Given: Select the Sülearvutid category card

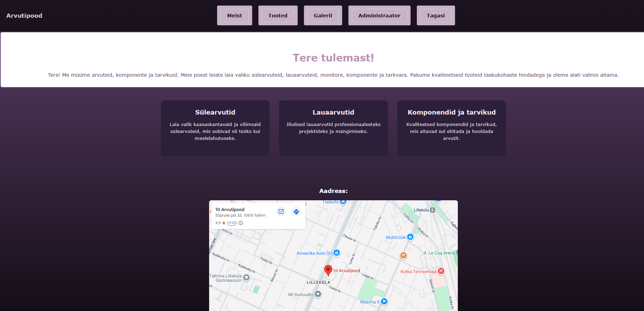Looking at the screenshot, I should 215,128.
